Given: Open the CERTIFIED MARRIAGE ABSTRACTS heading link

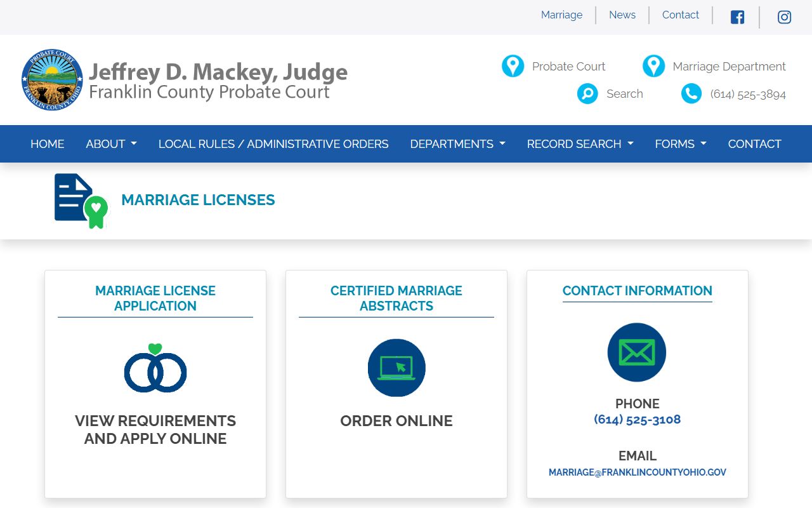Looking at the screenshot, I should pos(396,298).
